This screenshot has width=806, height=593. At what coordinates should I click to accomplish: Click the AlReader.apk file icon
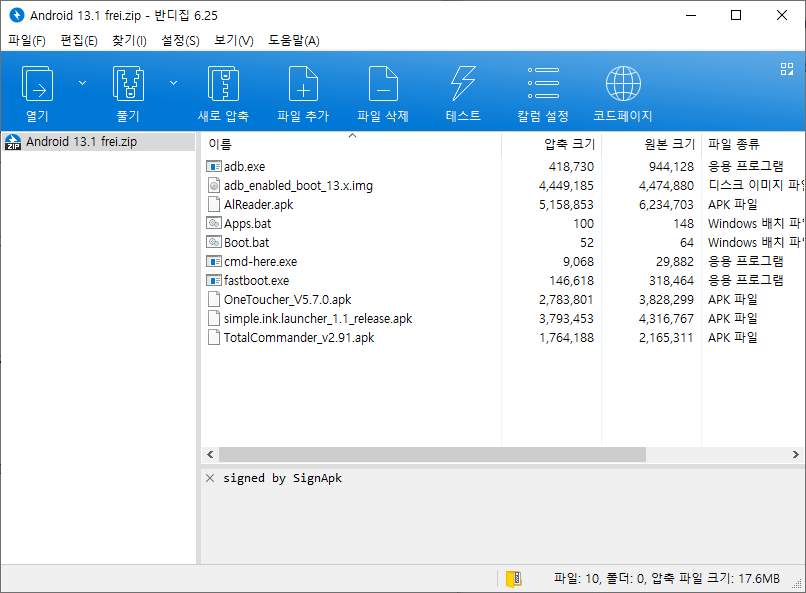point(214,205)
